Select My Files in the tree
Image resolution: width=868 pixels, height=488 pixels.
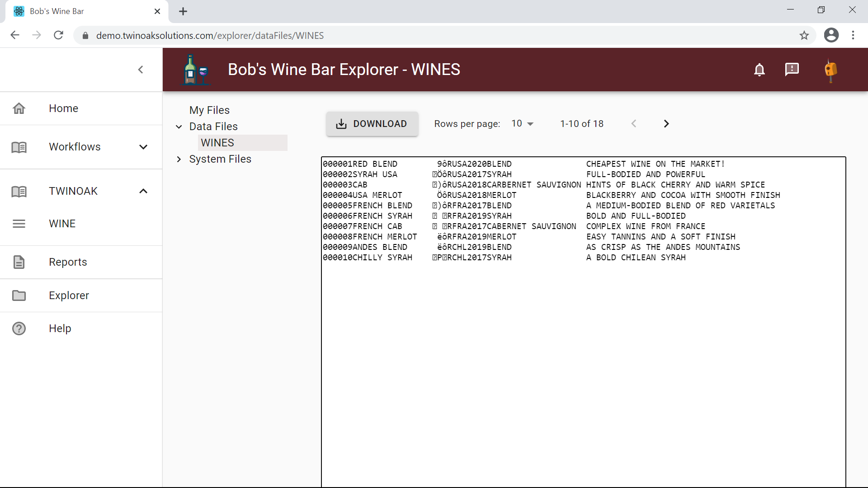[209, 110]
